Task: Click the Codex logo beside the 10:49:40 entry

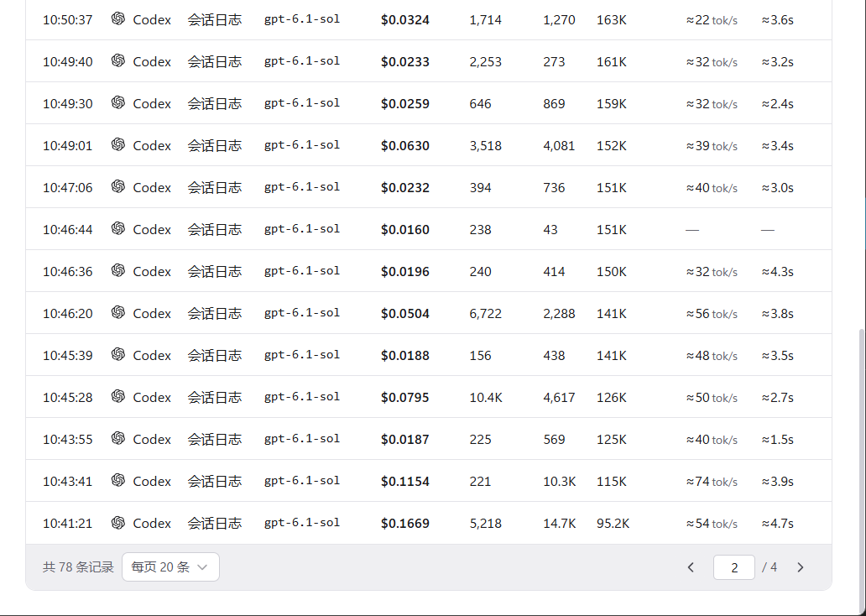Action: pos(118,60)
